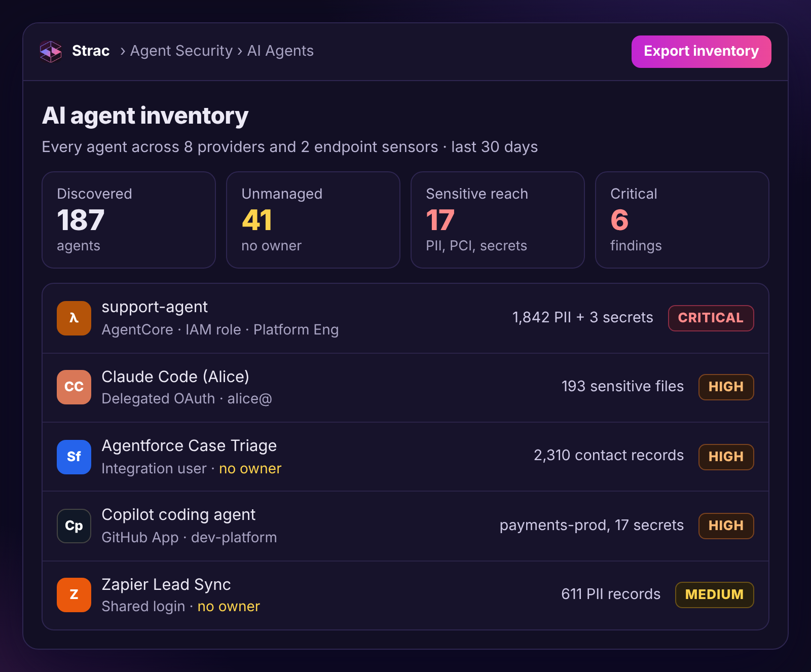This screenshot has height=672, width=811.
Task: Open the AI Agents breadcrumb
Action: tap(280, 51)
